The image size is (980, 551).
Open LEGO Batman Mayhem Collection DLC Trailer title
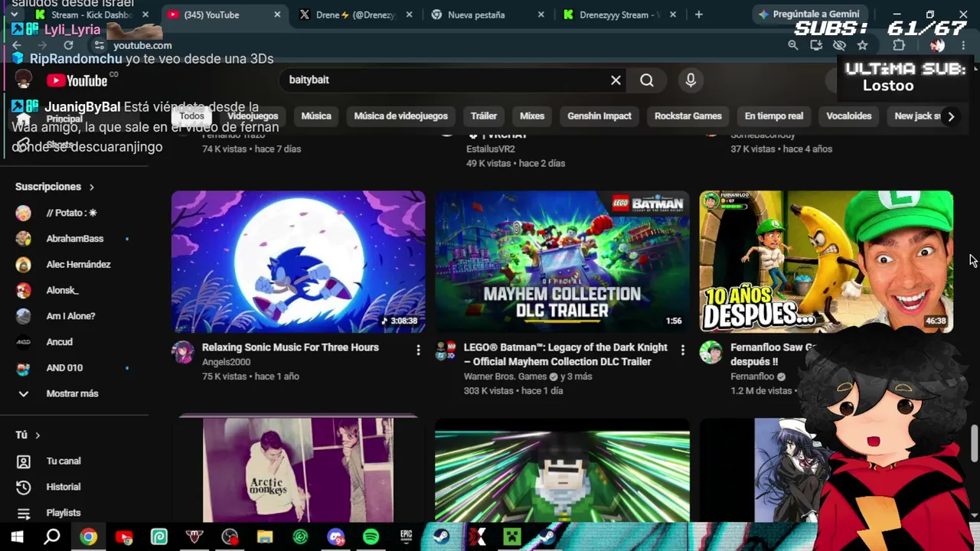[x=566, y=354]
